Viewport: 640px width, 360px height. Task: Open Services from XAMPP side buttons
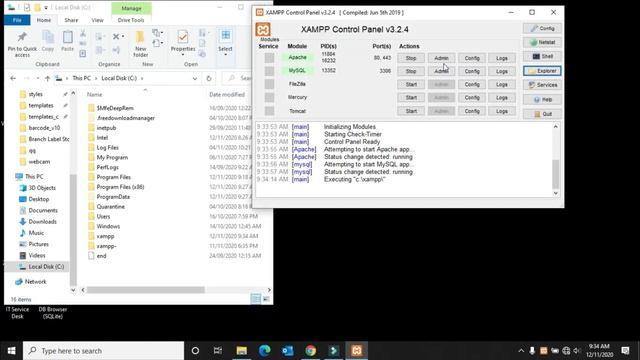[x=542, y=85]
